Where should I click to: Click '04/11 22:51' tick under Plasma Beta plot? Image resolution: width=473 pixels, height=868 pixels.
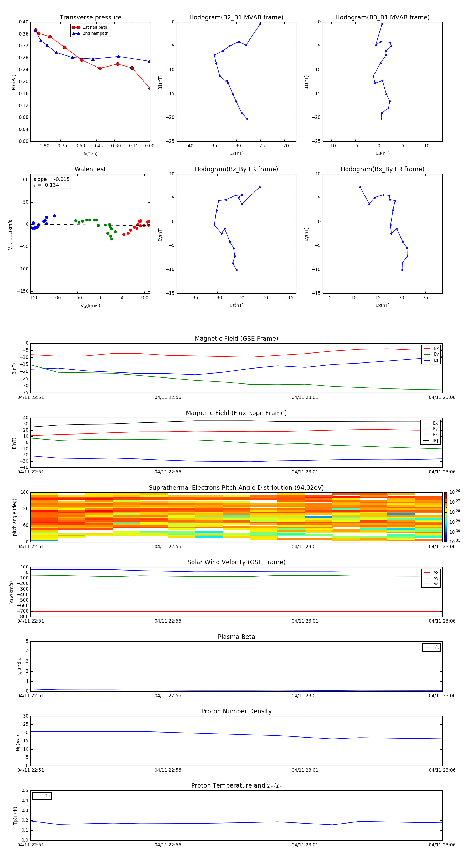point(31,696)
